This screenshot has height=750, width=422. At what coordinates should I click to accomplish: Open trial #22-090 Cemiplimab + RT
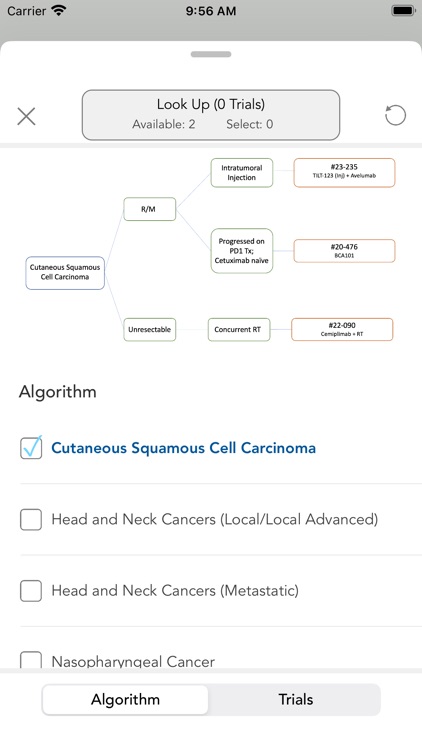(x=342, y=330)
